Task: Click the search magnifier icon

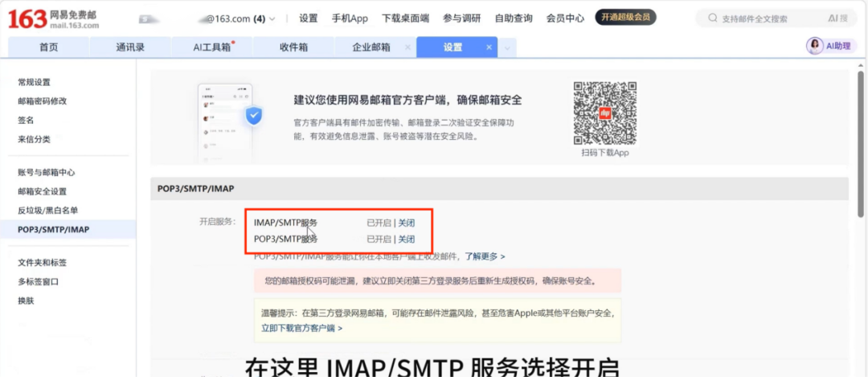Action: (713, 18)
